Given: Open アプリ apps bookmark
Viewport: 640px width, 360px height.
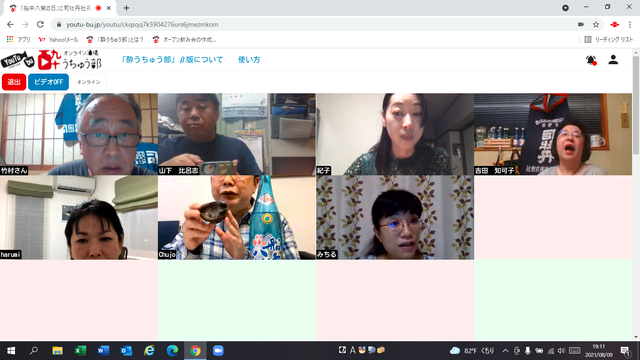Looking at the screenshot, I should tap(19, 40).
